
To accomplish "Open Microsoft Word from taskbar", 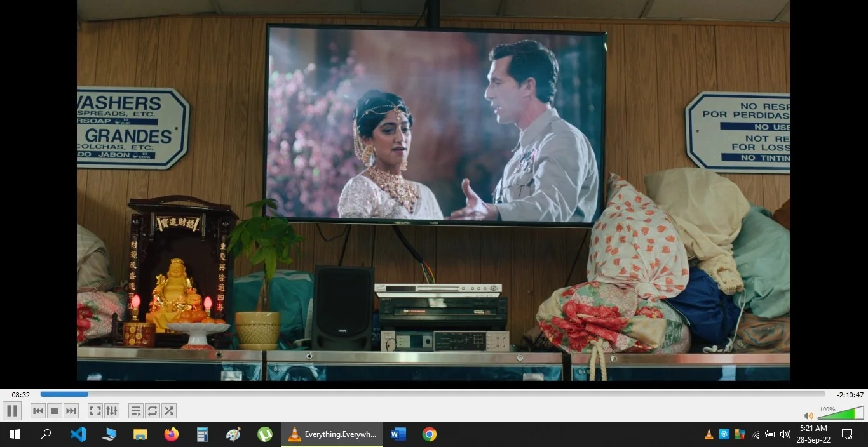I will [x=398, y=434].
